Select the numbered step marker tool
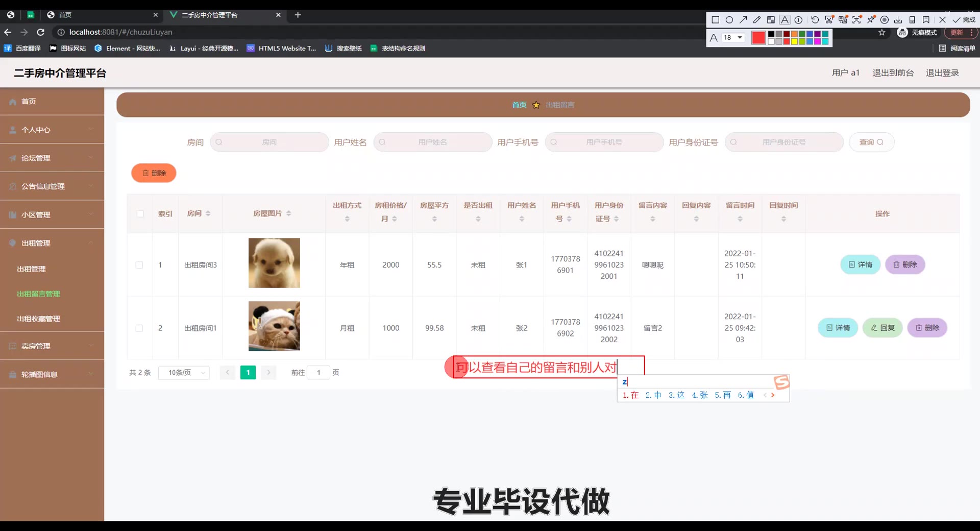 coord(799,20)
